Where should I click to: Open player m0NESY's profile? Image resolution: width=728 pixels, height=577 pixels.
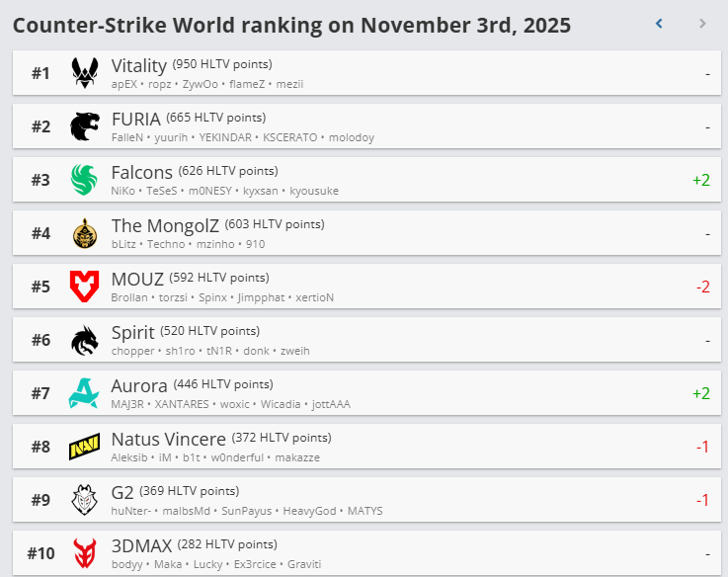[215, 191]
